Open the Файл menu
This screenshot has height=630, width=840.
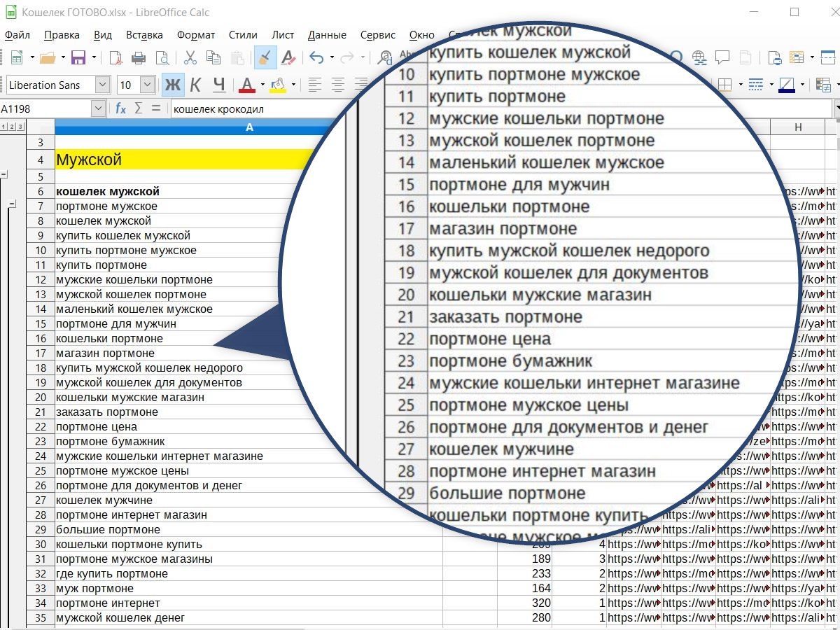tap(17, 35)
